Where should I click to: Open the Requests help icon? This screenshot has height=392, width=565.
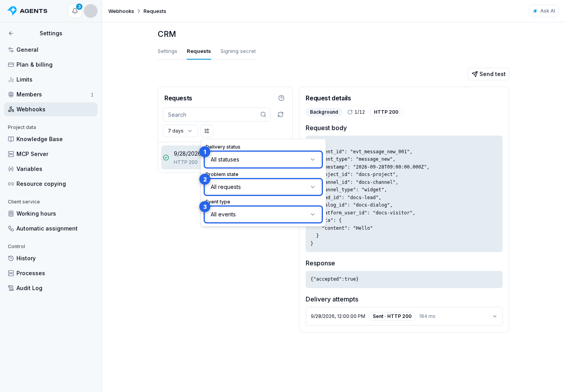pyautogui.click(x=281, y=98)
